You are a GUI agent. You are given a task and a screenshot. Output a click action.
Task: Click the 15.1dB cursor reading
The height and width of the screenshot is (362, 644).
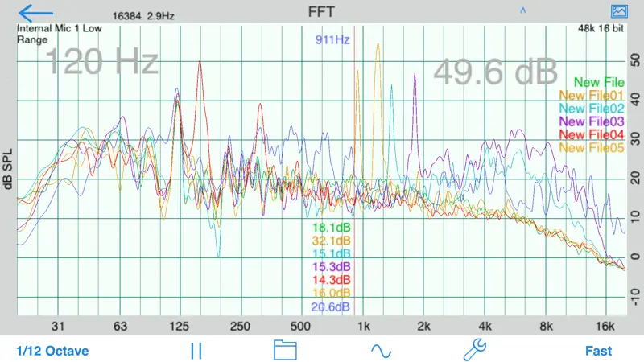coord(331,254)
